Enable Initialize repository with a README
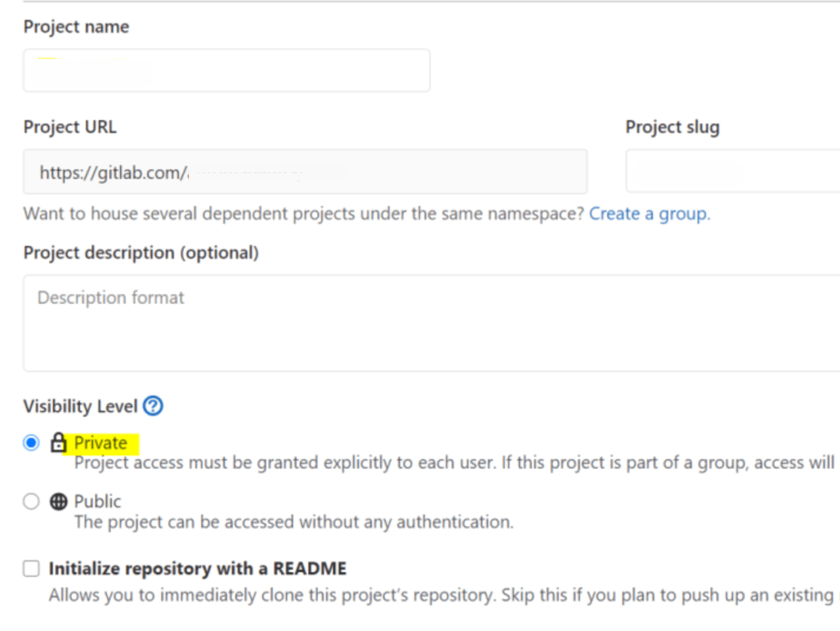Screen dimensions: 840x631 click(31, 569)
